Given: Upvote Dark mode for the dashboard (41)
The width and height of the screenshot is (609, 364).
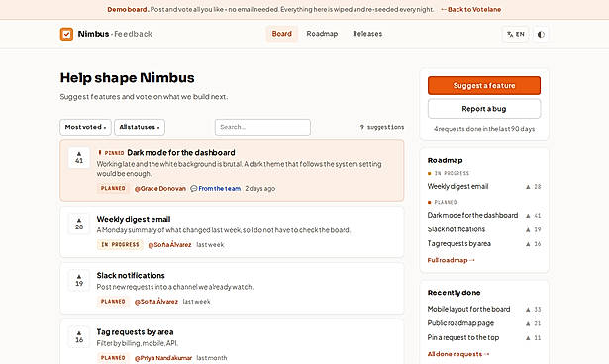Looking at the screenshot, I should (79, 158).
